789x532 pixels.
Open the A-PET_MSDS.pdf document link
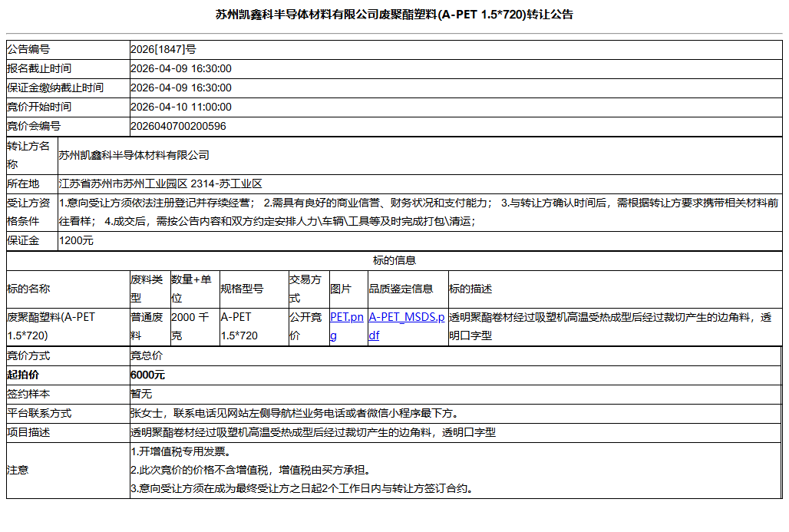(407, 326)
